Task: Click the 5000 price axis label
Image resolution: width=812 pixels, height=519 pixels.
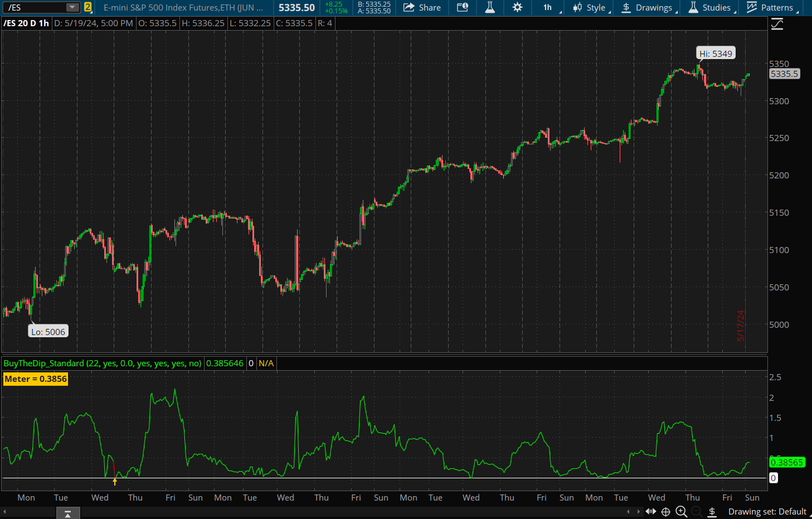Action: coord(779,324)
